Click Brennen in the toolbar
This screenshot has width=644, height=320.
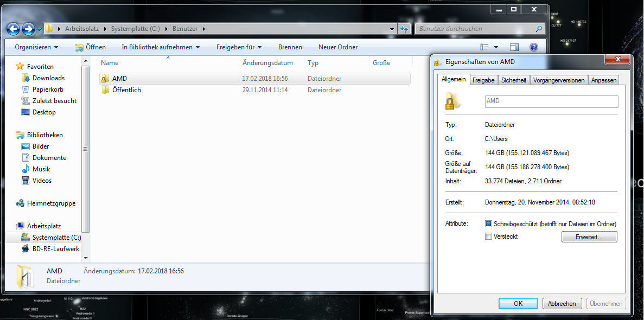290,47
